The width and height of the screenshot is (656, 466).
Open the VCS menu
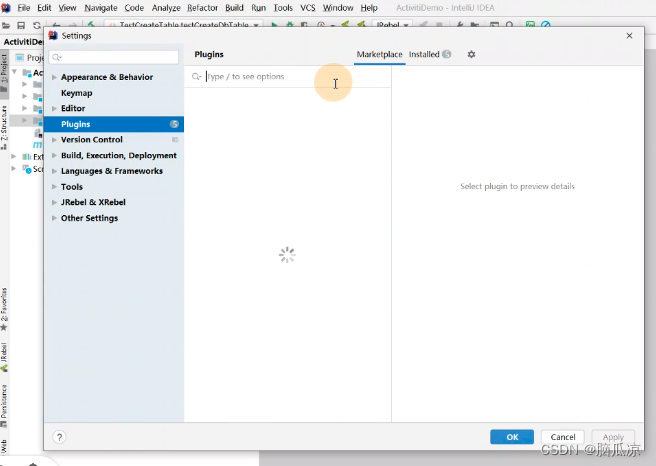point(308,8)
